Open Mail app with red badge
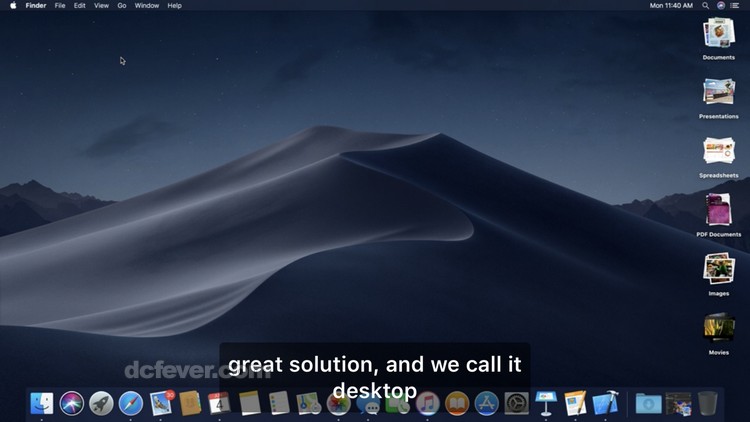Image resolution: width=750 pixels, height=422 pixels. pyautogui.click(x=161, y=403)
